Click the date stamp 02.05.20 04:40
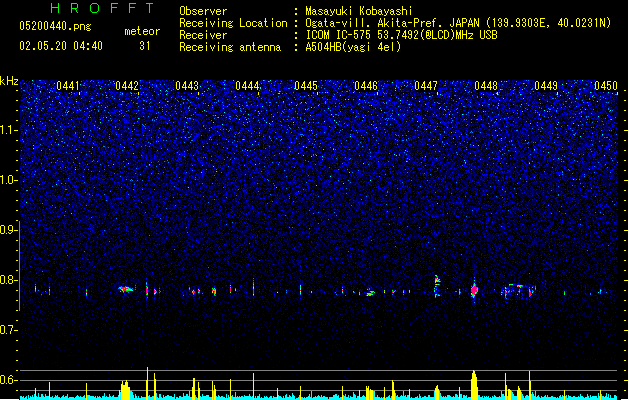Image resolution: width=629 pixels, height=400 pixels. [x=61, y=46]
